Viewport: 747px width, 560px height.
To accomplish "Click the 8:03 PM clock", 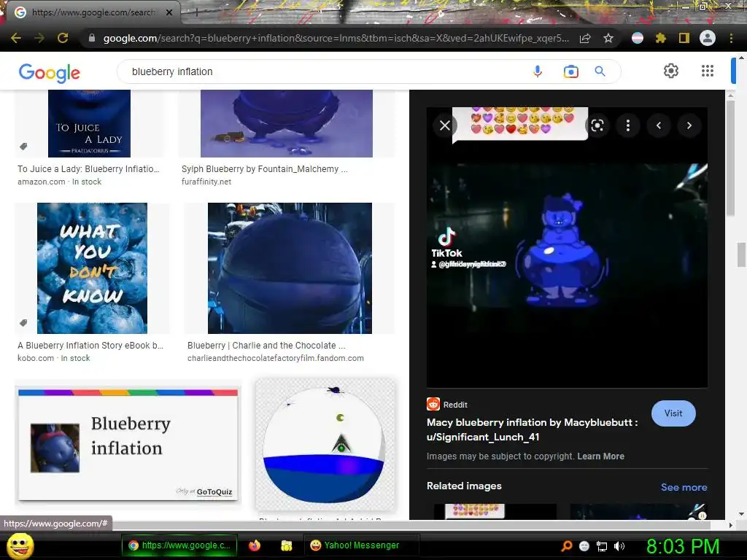I will 683,546.
